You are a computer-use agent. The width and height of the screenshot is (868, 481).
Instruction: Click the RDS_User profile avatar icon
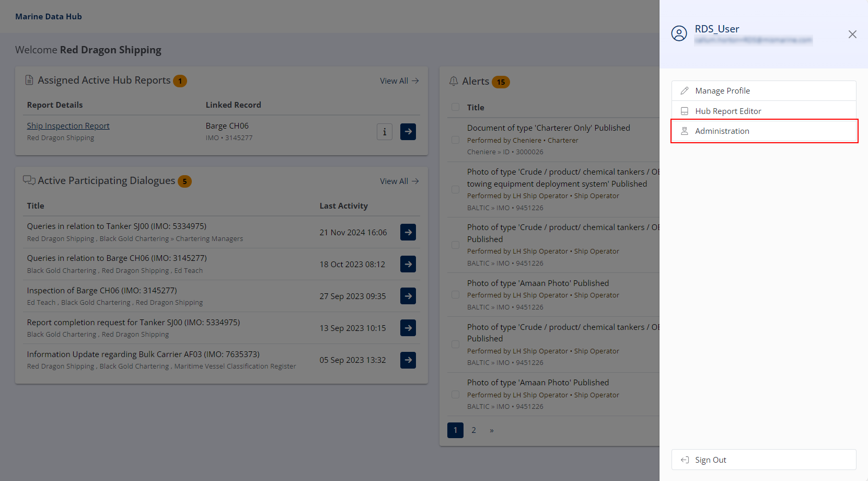679,33
